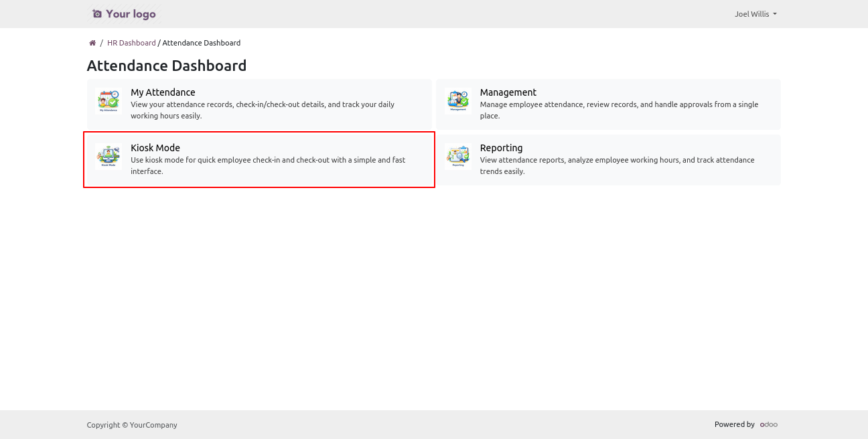Click the Reporting card description text

(x=616, y=165)
